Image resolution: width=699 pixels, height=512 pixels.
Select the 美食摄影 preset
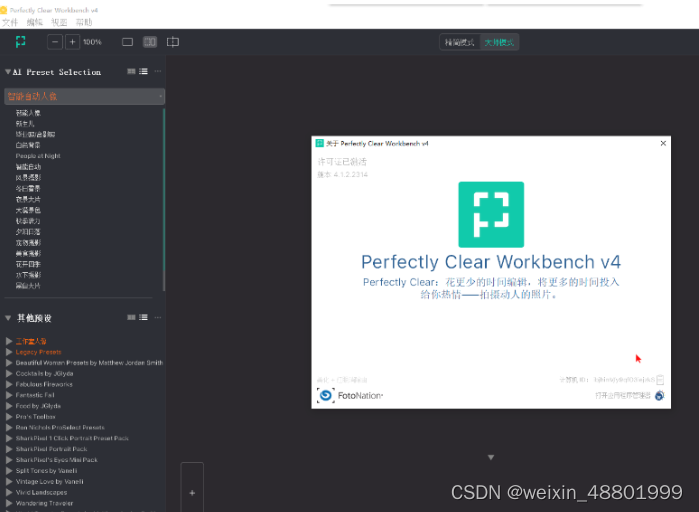29,253
